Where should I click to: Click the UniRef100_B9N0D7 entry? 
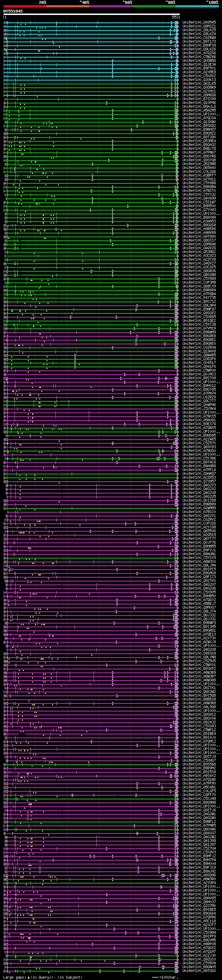coord(199,129)
